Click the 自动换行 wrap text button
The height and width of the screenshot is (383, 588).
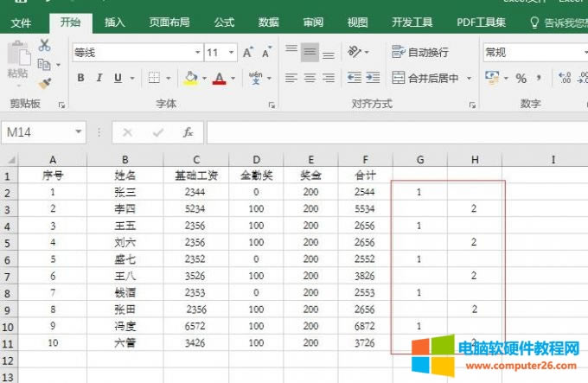coord(421,53)
